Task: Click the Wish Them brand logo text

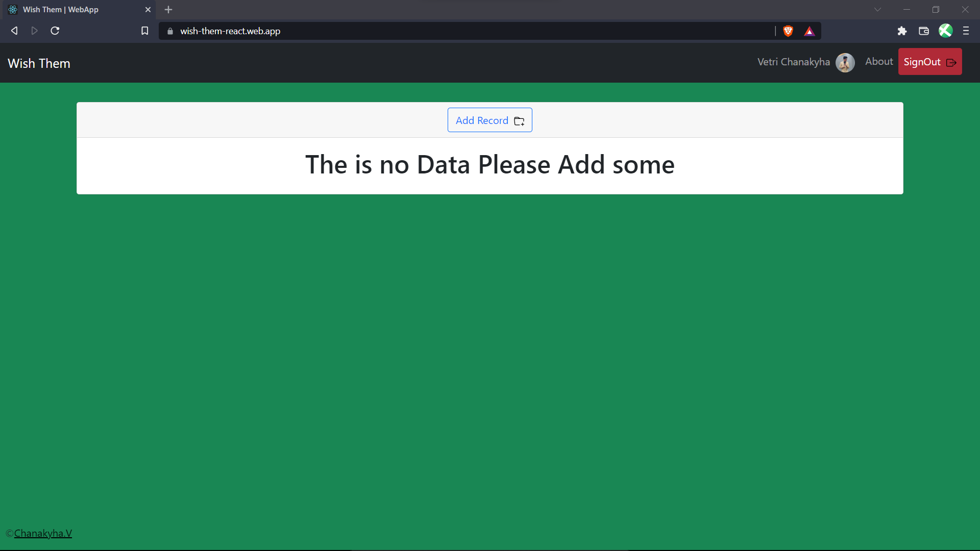Action: click(x=39, y=63)
